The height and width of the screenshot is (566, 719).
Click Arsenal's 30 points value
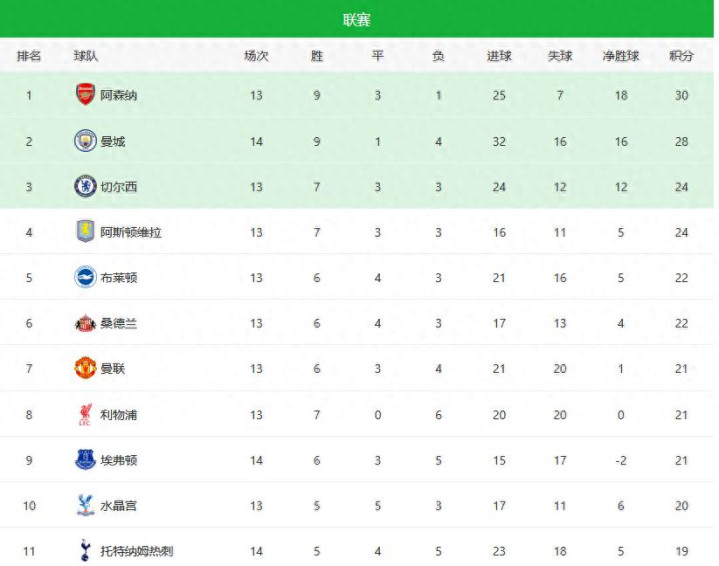coord(681,96)
